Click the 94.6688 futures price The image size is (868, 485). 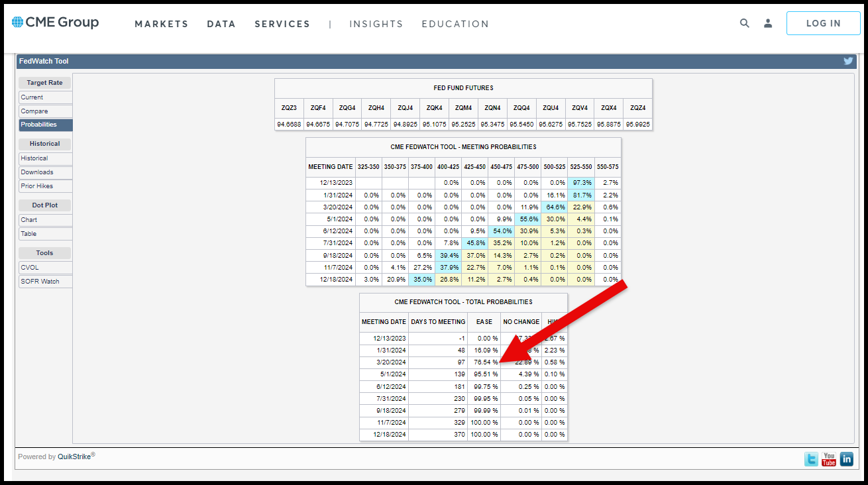pyautogui.click(x=289, y=124)
